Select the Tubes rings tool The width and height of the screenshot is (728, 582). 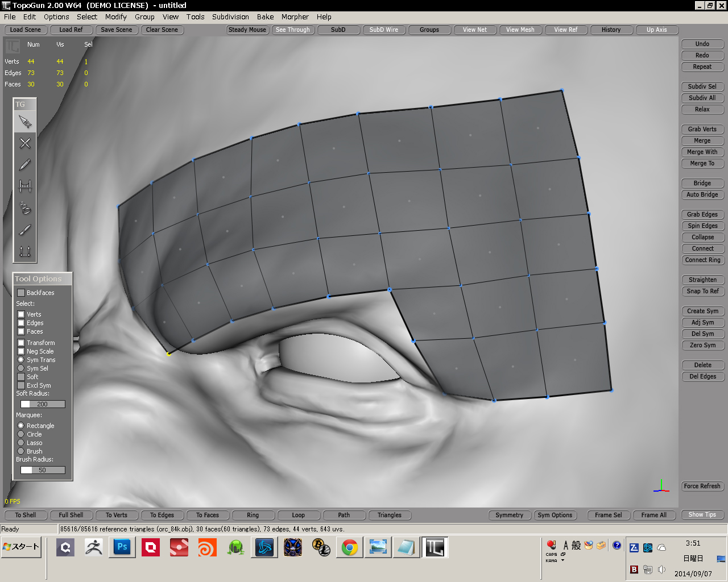[25, 208]
